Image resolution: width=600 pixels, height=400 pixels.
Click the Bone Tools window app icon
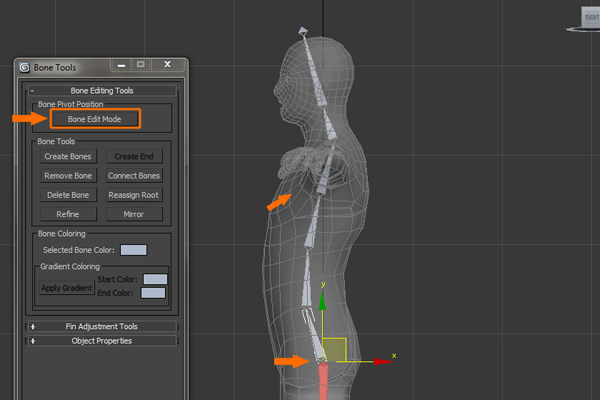click(24, 68)
